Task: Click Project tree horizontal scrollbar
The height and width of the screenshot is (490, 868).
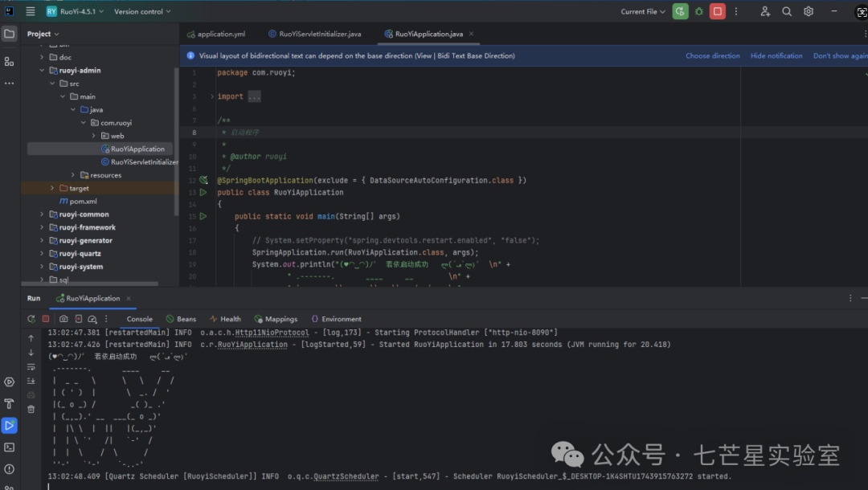Action: 92,284
